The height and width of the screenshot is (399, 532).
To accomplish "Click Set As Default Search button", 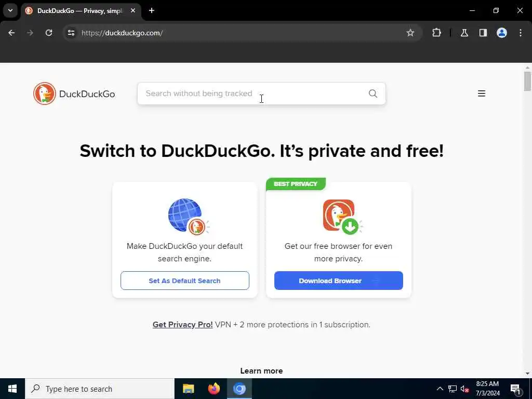I will point(185,281).
